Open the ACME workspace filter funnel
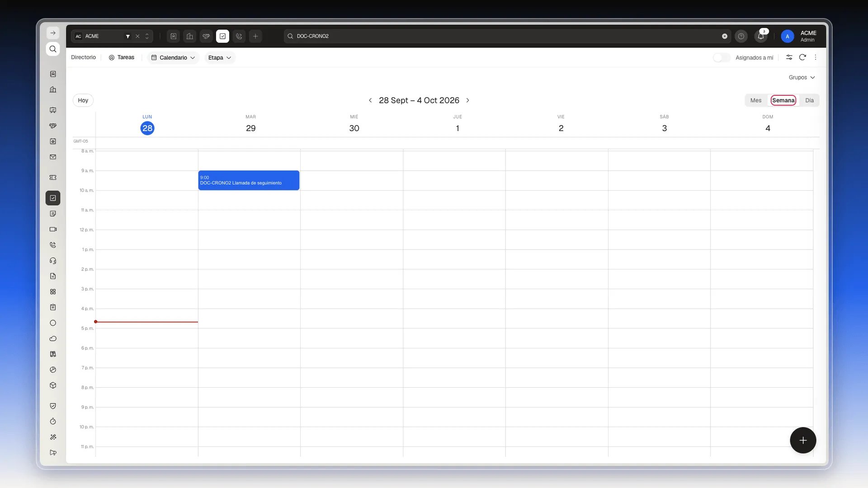This screenshot has height=488, width=868. [128, 36]
